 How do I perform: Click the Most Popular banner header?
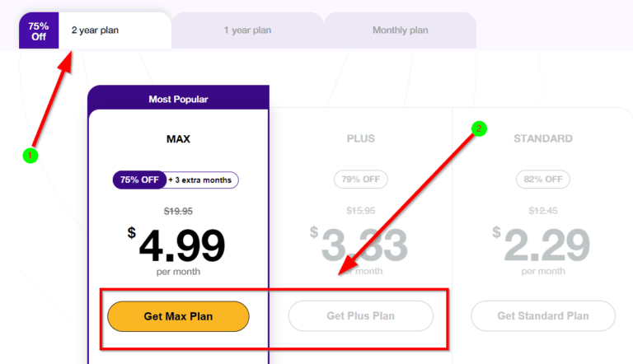pos(178,99)
